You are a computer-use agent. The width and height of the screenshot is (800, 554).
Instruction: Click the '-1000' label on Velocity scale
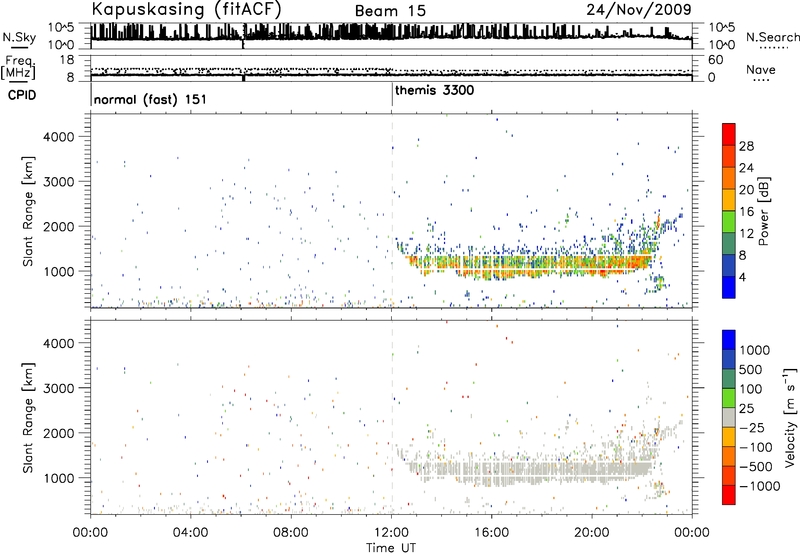tap(760, 486)
